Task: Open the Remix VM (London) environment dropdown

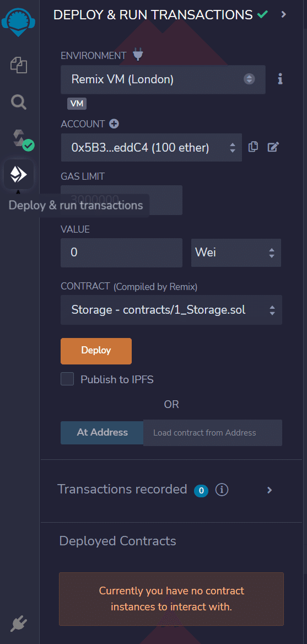Action: (163, 79)
